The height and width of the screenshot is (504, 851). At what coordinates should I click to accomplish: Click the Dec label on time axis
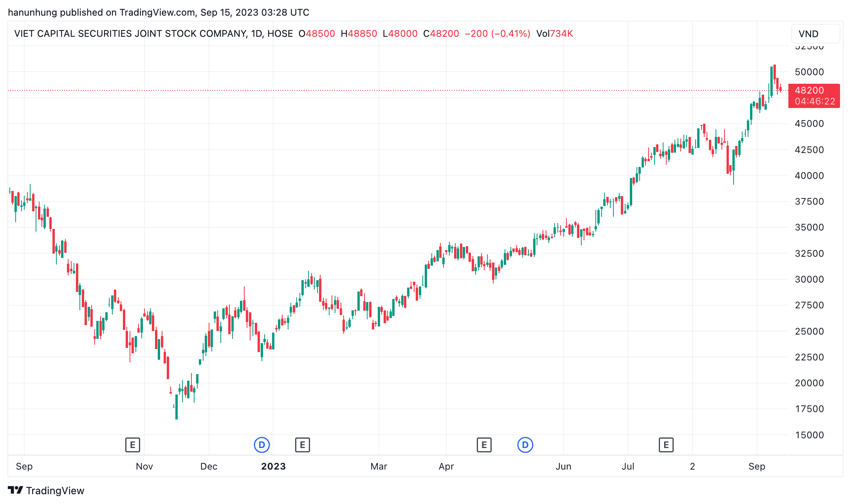(x=209, y=466)
